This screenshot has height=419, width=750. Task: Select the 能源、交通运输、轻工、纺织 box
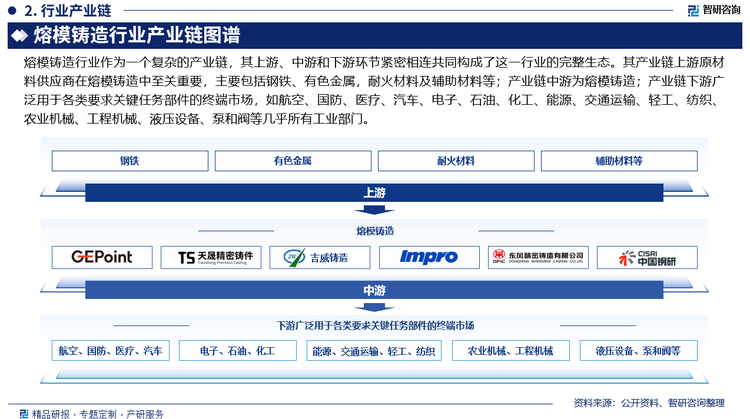pos(374,351)
